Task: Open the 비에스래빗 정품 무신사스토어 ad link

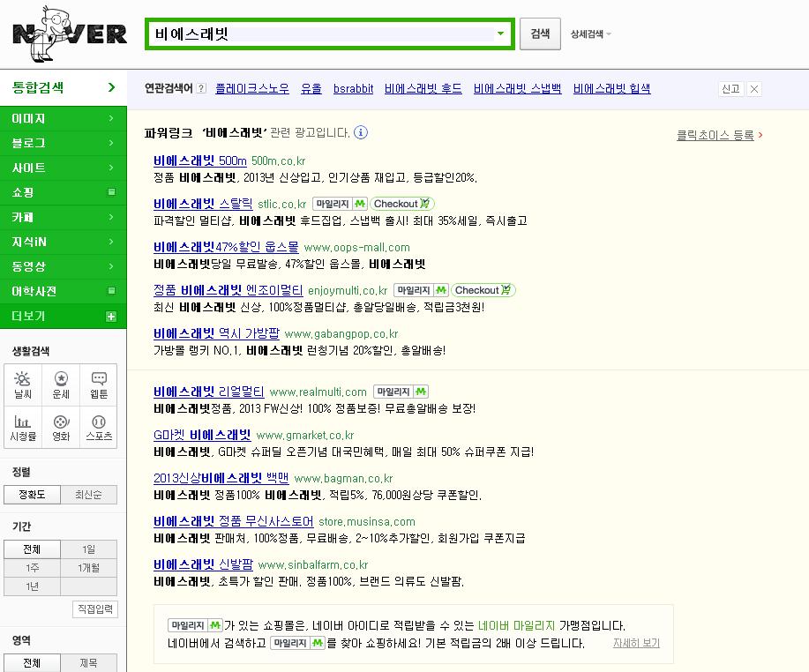Action: (x=233, y=521)
